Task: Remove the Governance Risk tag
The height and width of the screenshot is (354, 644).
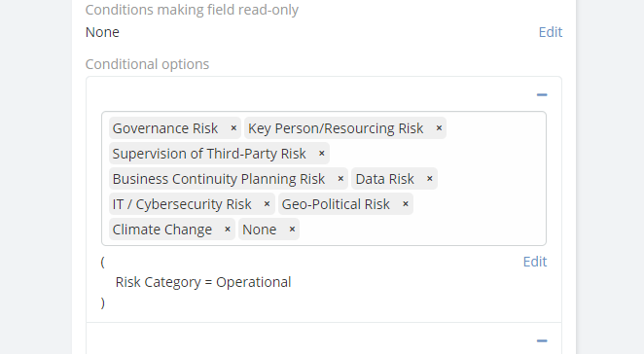Action: 233,128
